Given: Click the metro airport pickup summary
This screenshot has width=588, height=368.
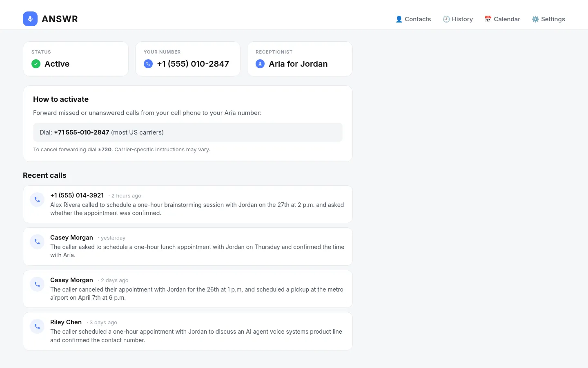Looking at the screenshot, I should 197,294.
